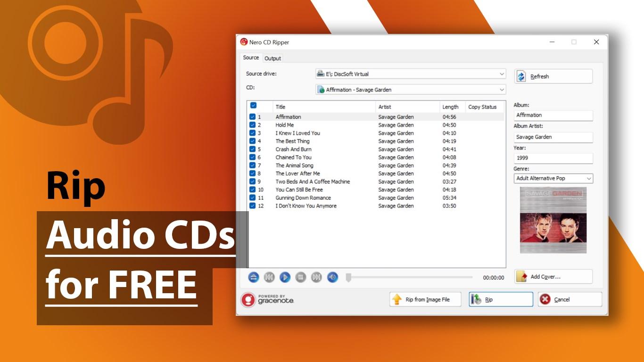Open the Source drive dropdown
Viewport: 644px width, 362px height.
[x=410, y=74]
